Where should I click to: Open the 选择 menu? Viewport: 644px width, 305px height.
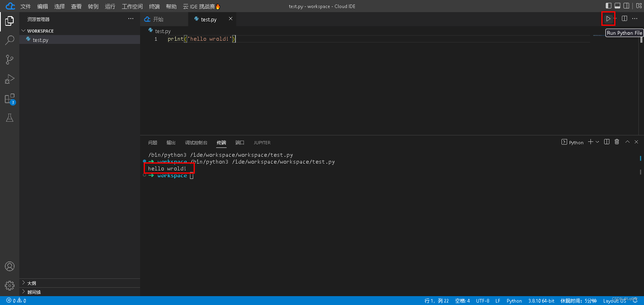[x=60, y=6]
